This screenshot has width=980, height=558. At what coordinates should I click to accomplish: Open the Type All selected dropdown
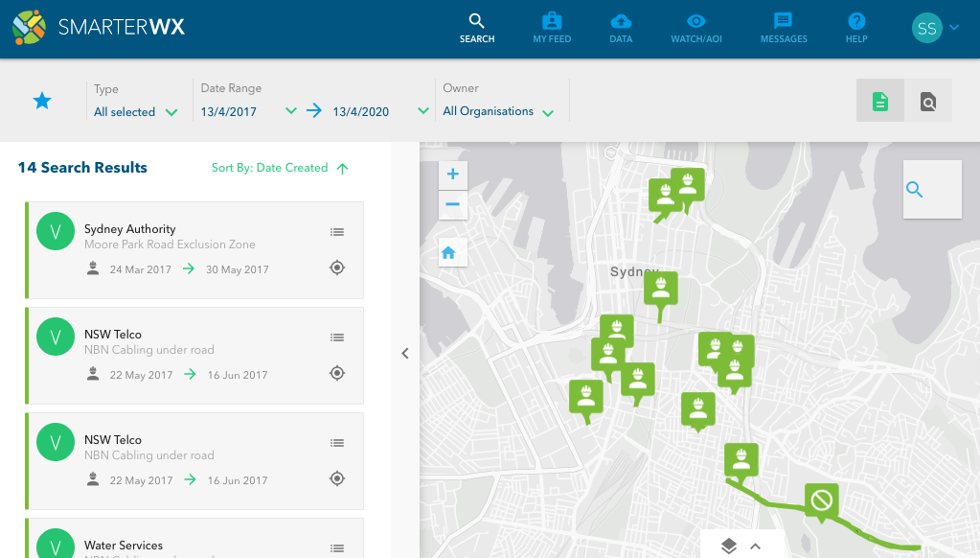point(136,112)
